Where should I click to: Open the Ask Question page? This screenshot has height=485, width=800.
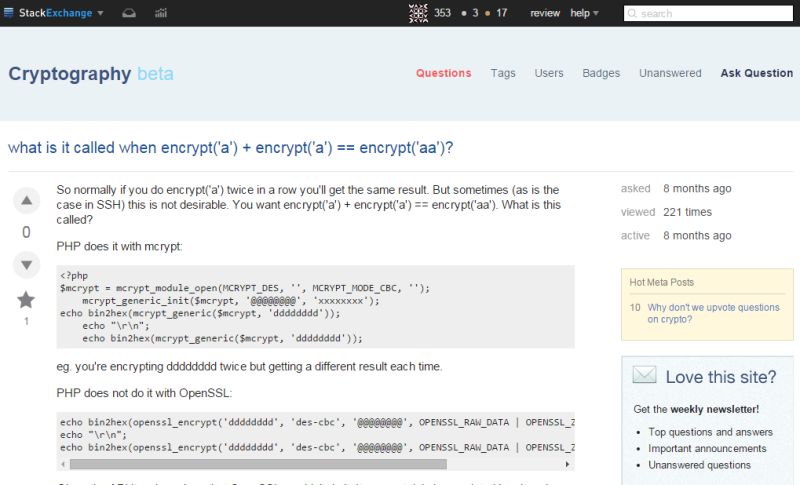click(757, 73)
